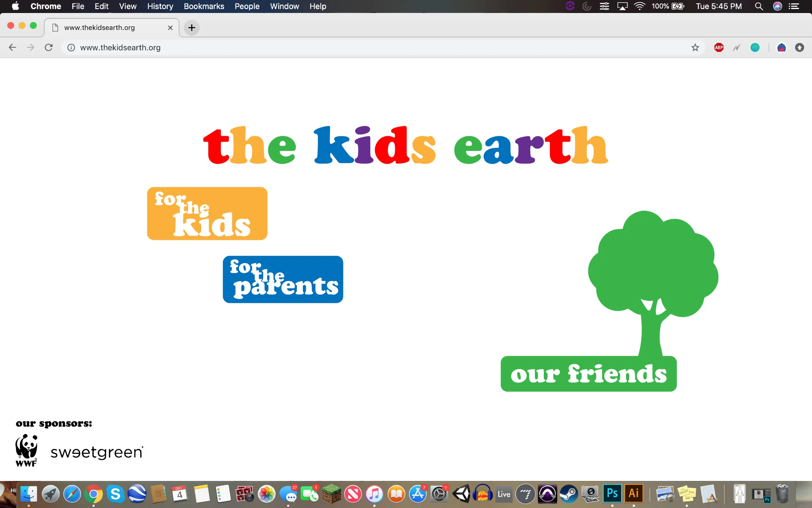Click the sweetgreen sponsor logo
This screenshot has height=508, width=812.
pyautogui.click(x=97, y=452)
